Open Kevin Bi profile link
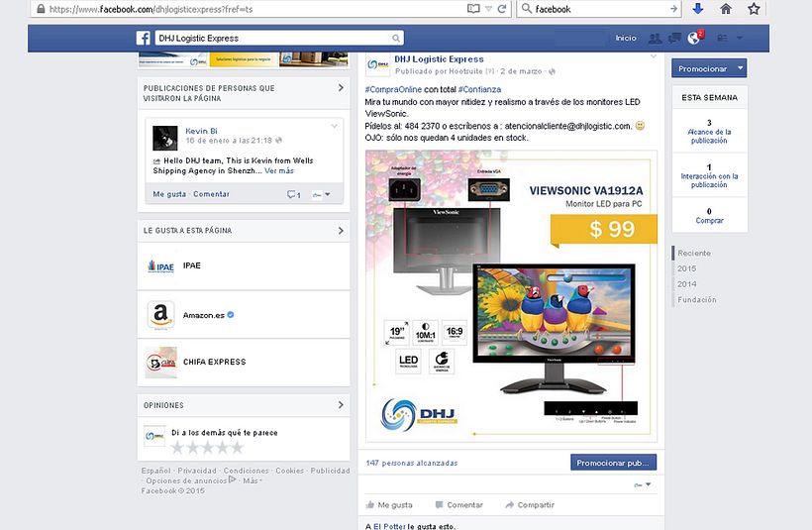812x530 pixels. tap(201, 131)
